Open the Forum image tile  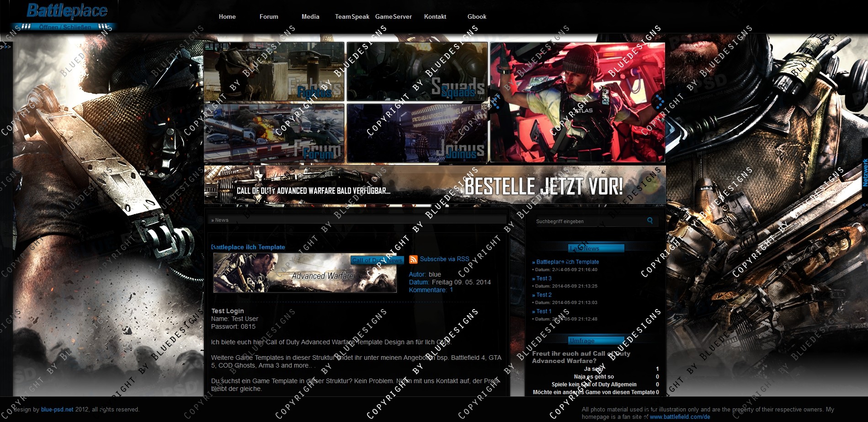[x=274, y=133]
